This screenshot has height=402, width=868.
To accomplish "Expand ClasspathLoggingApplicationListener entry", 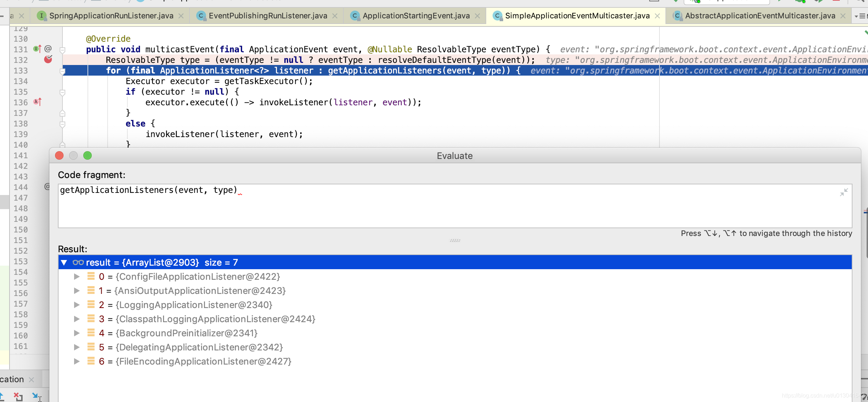I will tap(77, 319).
